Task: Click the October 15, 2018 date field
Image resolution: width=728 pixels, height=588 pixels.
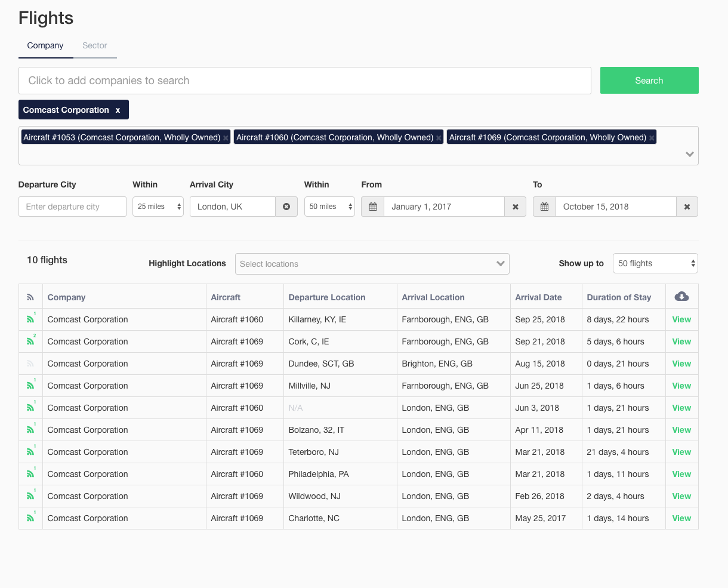Action: point(616,207)
